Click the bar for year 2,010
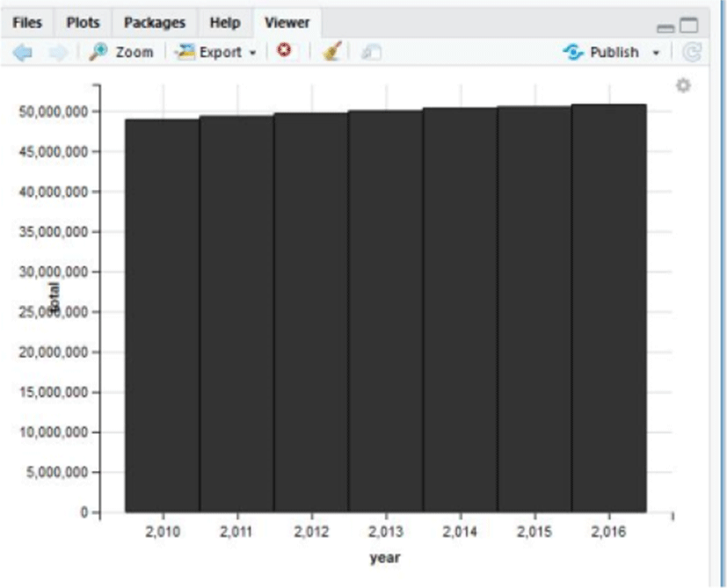727x588 pixels. coord(163,316)
